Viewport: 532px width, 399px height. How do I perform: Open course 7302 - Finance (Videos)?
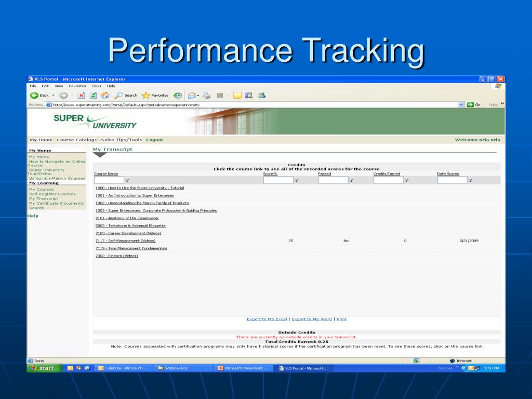pyautogui.click(x=117, y=256)
